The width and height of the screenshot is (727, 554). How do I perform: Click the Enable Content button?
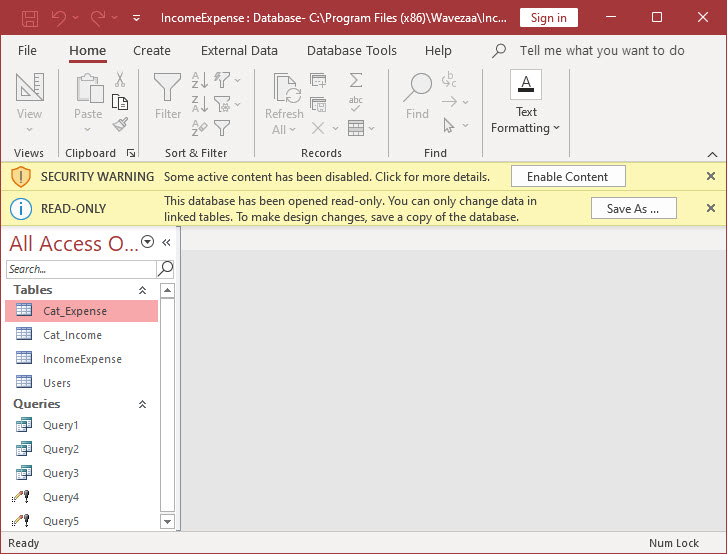point(568,177)
